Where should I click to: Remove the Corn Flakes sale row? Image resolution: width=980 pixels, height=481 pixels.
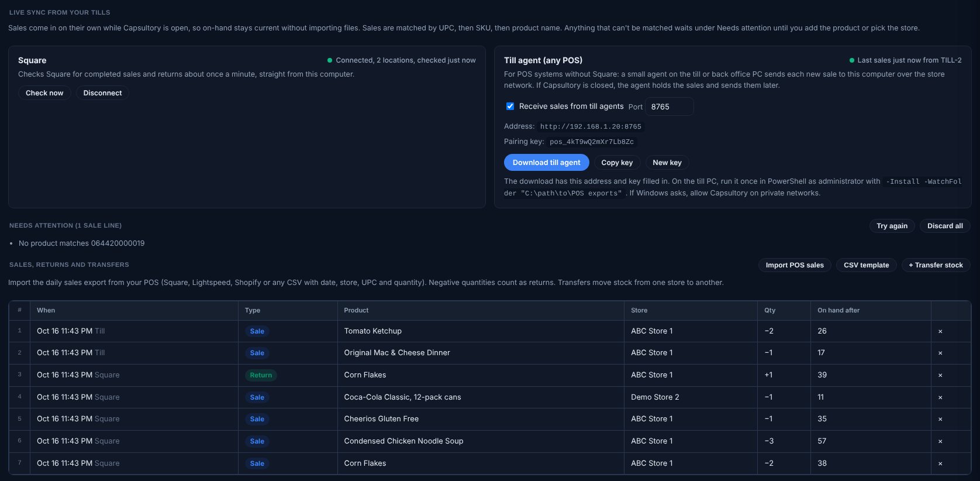point(940,463)
